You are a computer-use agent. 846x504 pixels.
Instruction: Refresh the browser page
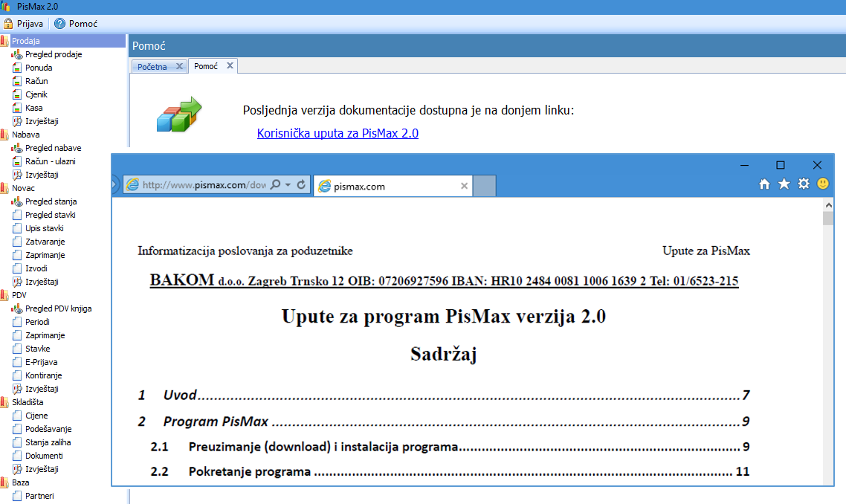pyautogui.click(x=301, y=184)
